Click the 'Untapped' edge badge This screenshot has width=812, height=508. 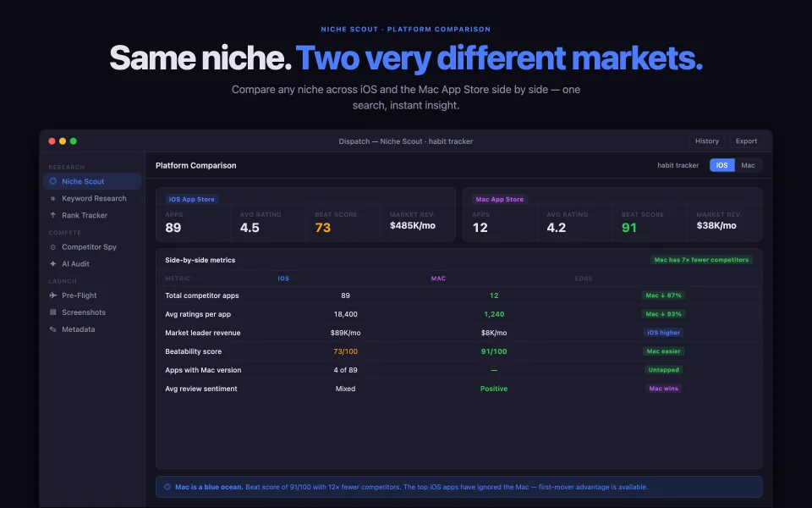click(x=663, y=370)
